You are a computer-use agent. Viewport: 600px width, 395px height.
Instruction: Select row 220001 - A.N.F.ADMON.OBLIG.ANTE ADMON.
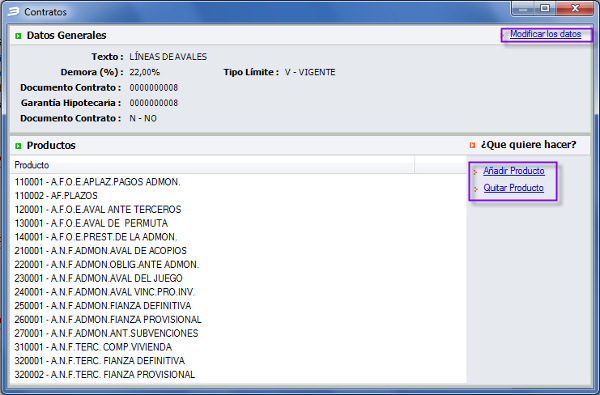point(238,264)
